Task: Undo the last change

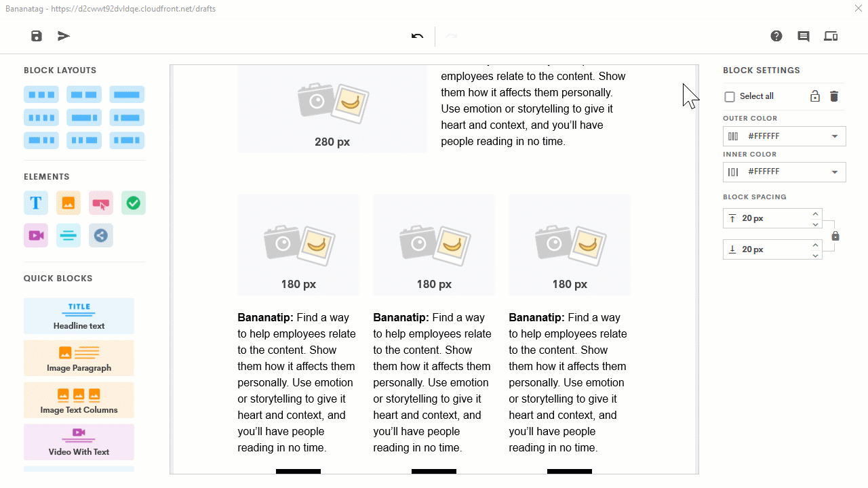Action: pyautogui.click(x=417, y=36)
